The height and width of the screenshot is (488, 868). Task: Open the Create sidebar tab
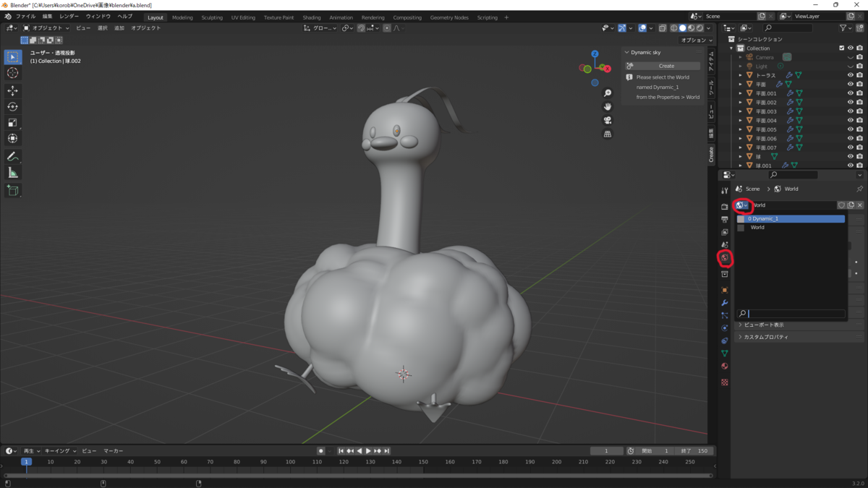711,154
